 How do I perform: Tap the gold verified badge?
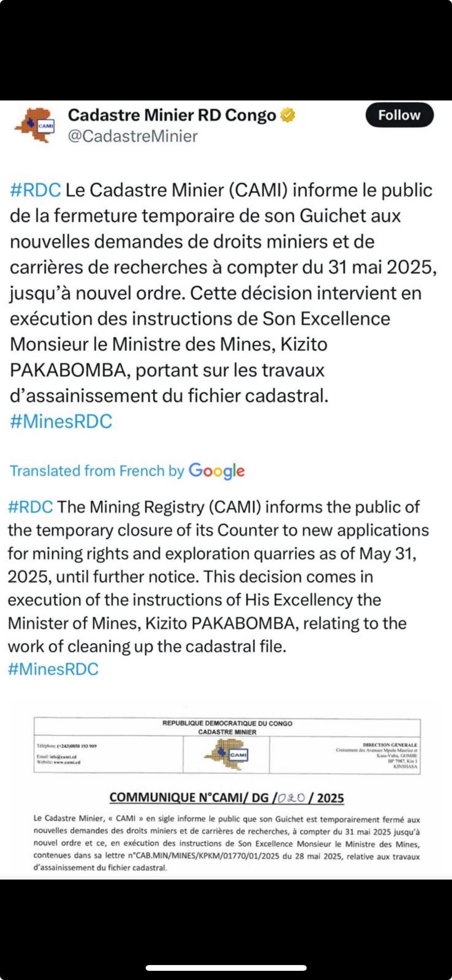pos(288,115)
